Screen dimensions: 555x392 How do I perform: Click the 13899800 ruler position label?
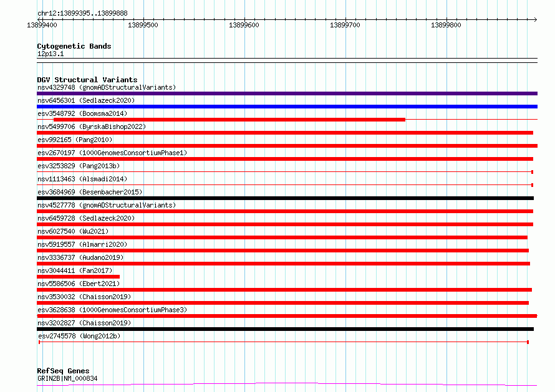[446, 25]
